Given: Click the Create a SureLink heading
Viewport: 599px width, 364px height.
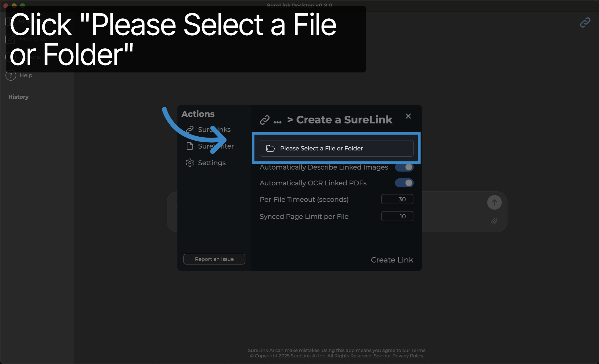Looking at the screenshot, I should [344, 120].
